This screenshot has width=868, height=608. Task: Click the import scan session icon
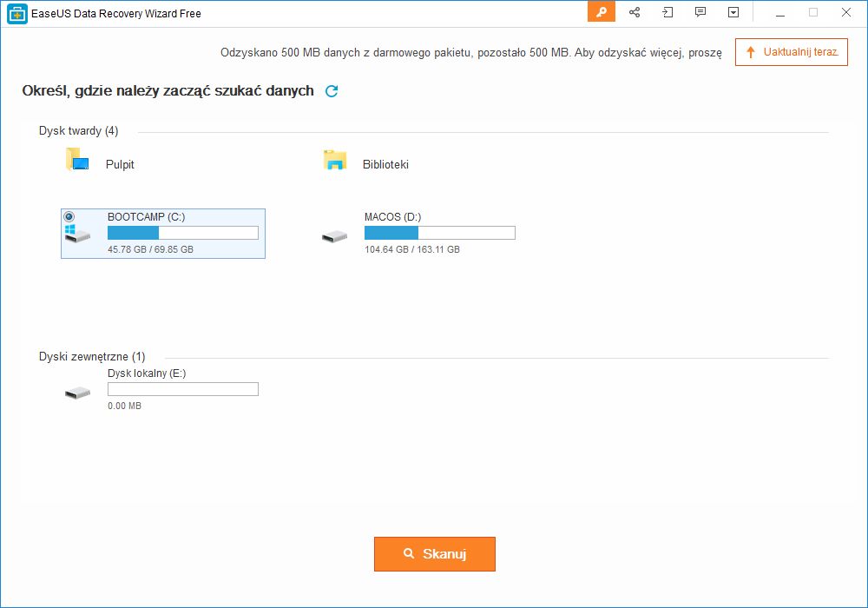tap(667, 12)
